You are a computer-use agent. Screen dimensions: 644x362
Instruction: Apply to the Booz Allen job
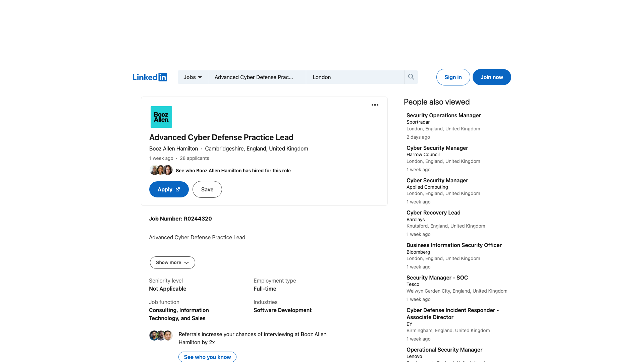[x=169, y=189]
